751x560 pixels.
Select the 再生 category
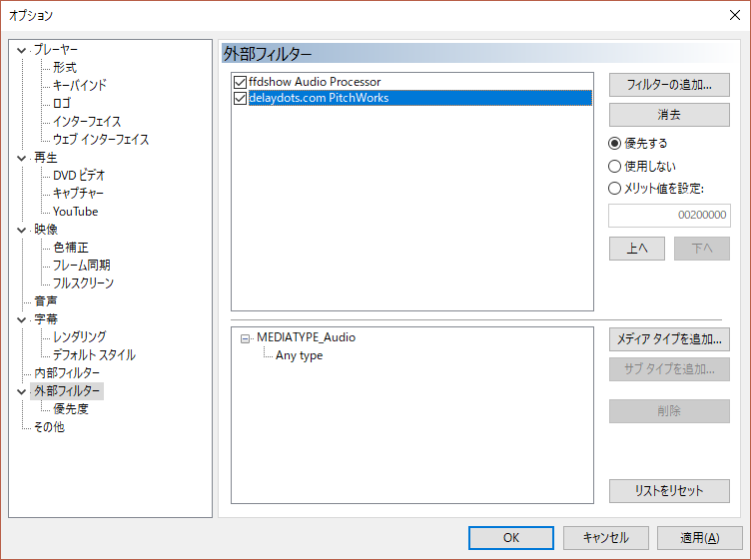[46, 158]
